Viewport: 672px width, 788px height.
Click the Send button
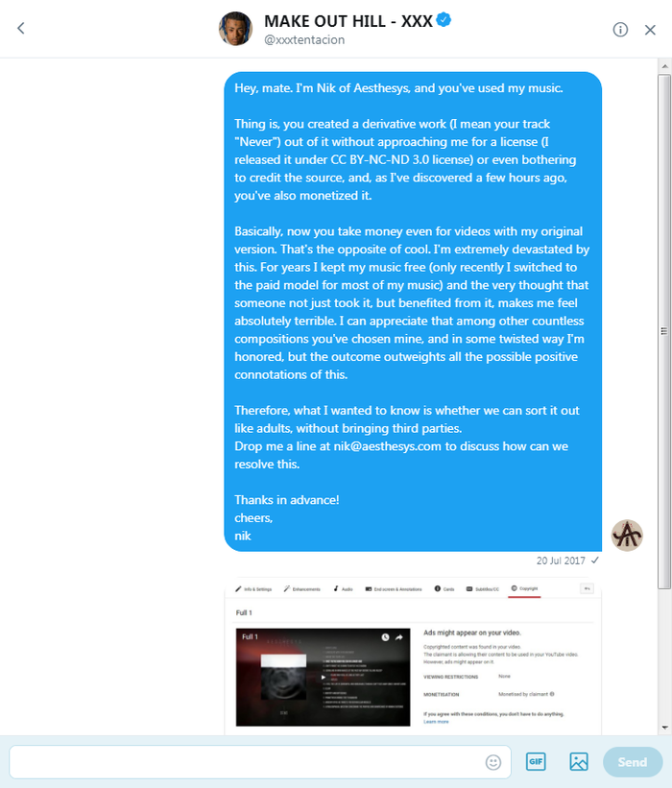[633, 762]
